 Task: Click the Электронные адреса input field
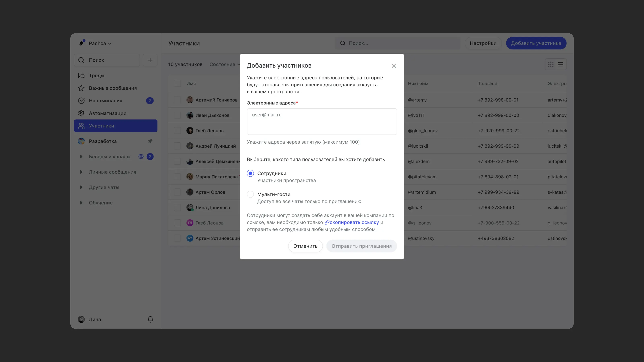(x=322, y=122)
